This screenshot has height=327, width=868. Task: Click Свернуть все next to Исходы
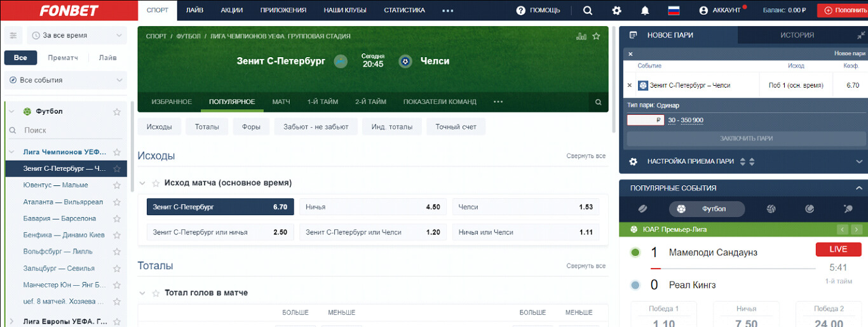click(x=586, y=156)
